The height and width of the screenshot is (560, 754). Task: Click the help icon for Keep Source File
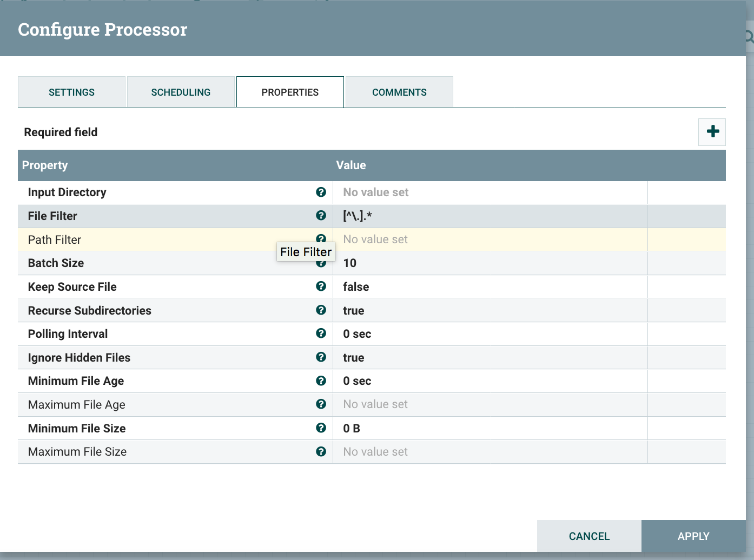pos(321,286)
